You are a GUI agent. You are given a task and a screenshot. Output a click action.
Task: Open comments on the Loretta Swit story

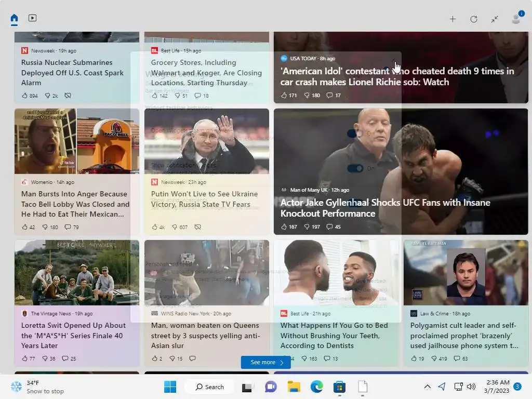(69, 358)
